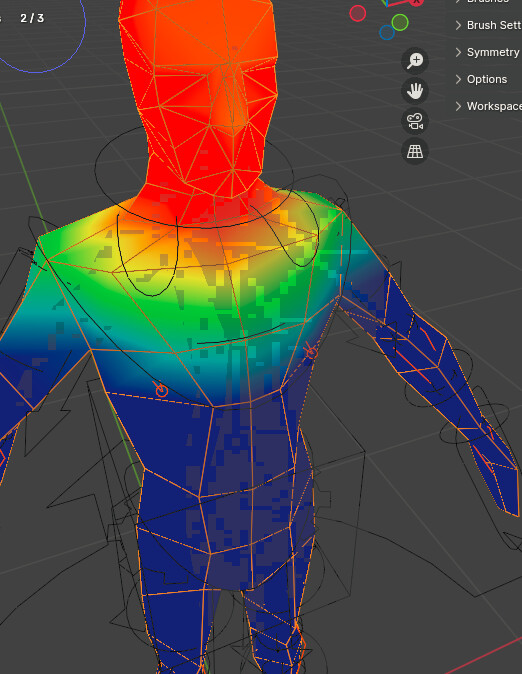Click the pan hand viewport icon

415,91
